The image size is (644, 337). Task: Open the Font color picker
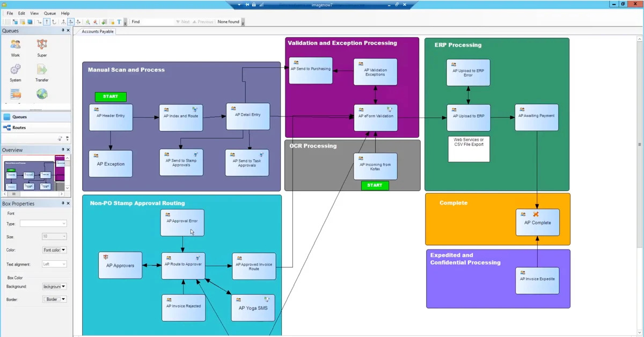55,250
